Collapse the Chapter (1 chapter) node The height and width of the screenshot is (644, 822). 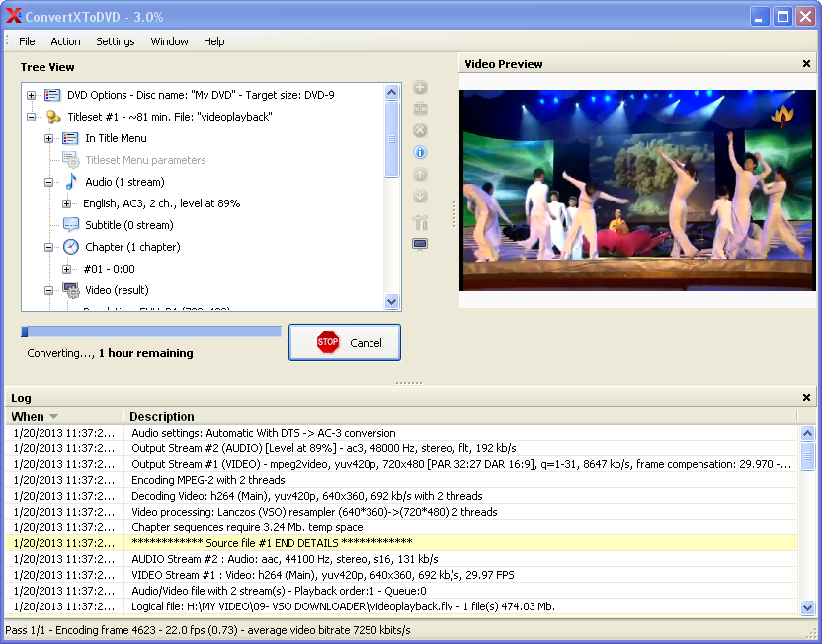click(x=48, y=247)
